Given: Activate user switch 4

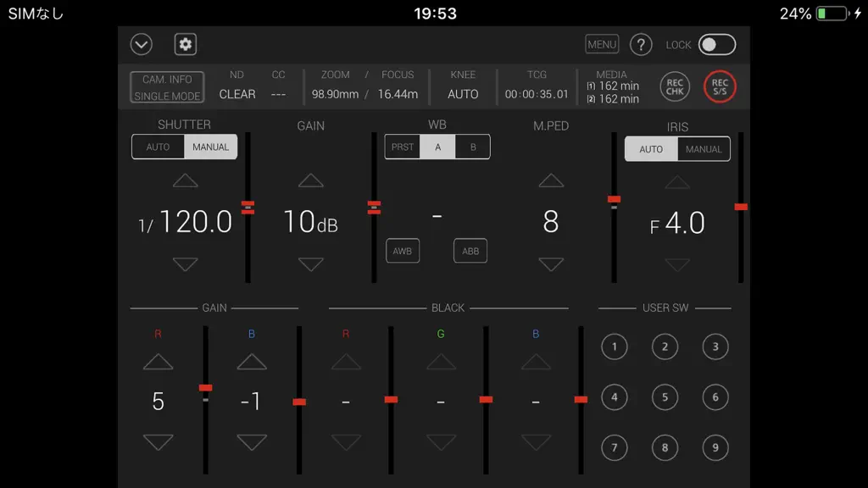Looking at the screenshot, I should (615, 397).
